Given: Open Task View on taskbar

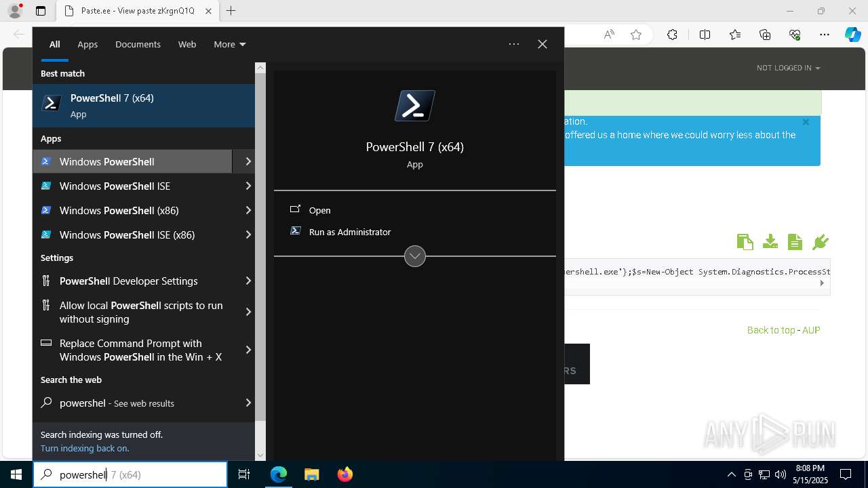Looking at the screenshot, I should click(244, 474).
